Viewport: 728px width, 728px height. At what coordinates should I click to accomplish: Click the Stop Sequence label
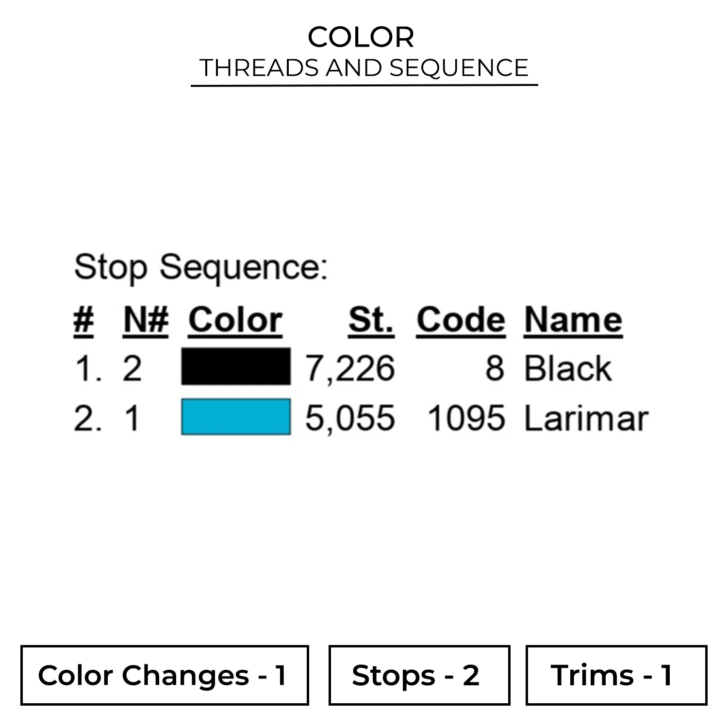(x=201, y=267)
